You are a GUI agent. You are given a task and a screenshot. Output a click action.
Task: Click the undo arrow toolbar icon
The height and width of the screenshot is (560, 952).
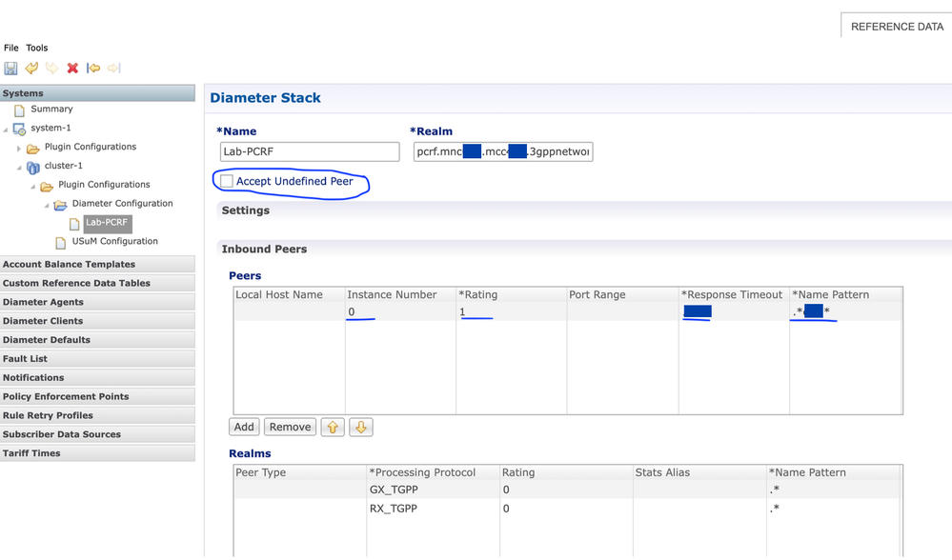point(31,68)
